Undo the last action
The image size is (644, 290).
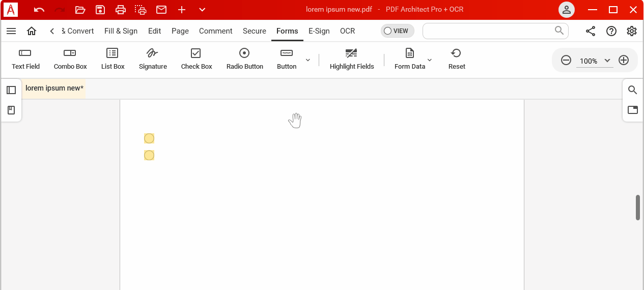coord(39,10)
